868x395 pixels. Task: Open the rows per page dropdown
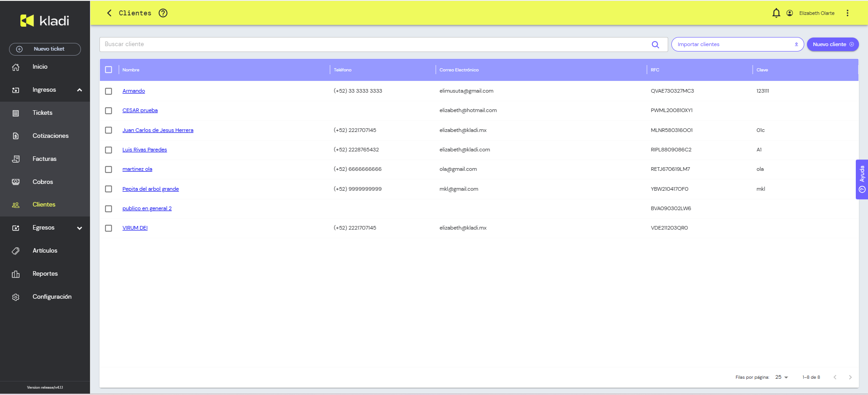coord(782,377)
